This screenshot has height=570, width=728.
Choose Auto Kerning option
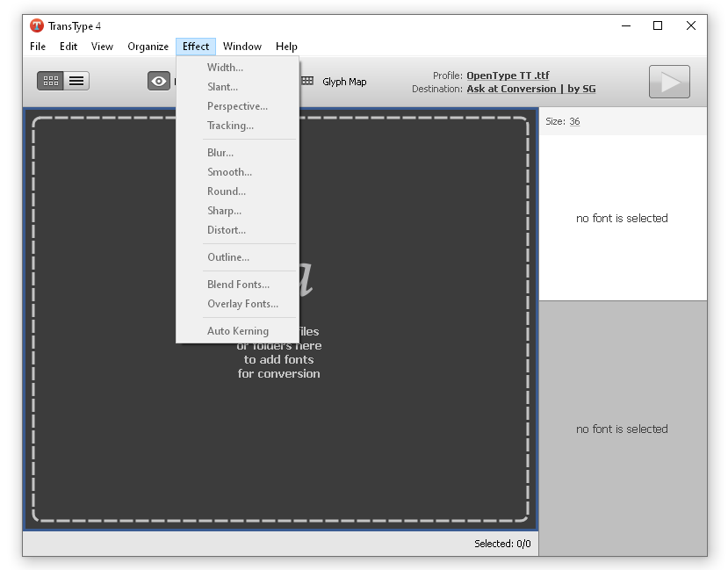(x=237, y=331)
